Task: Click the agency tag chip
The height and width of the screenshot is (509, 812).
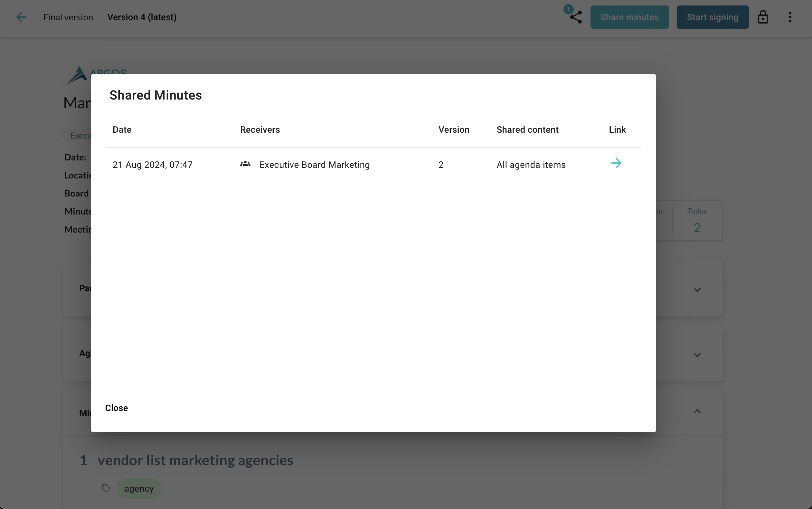Action: (x=138, y=488)
